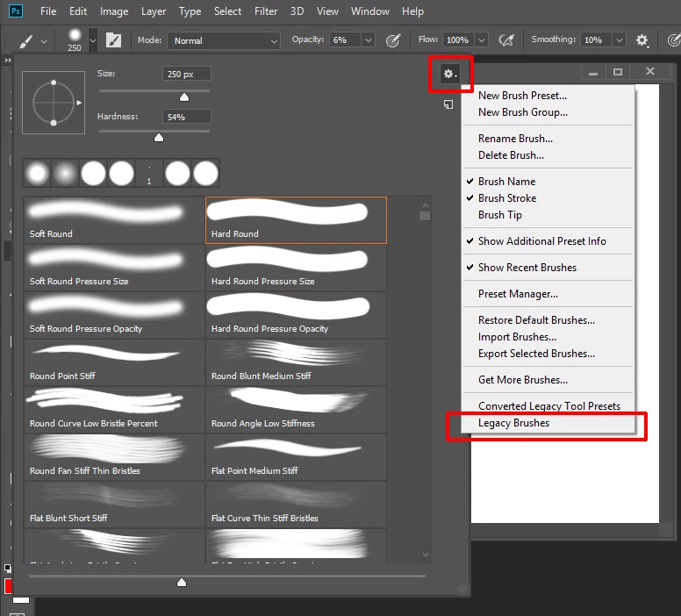The height and width of the screenshot is (616, 681).
Task: Select first recent brush tip
Action: [x=38, y=174]
